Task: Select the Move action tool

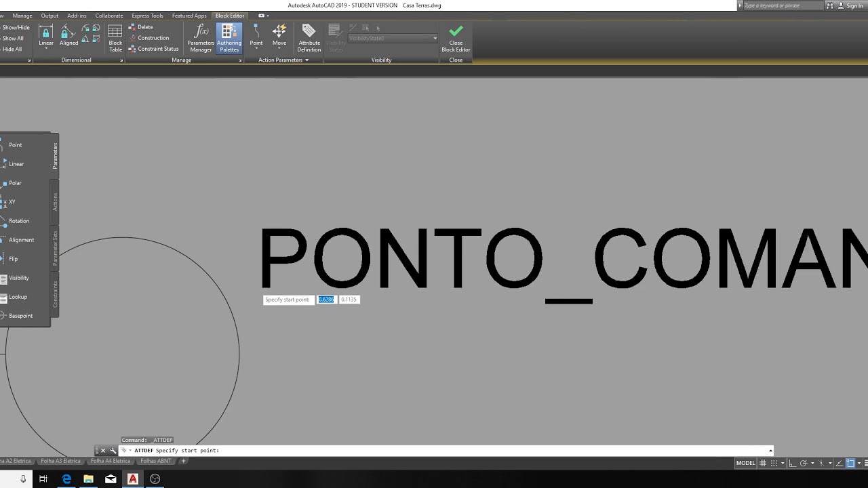Action: pos(279,35)
